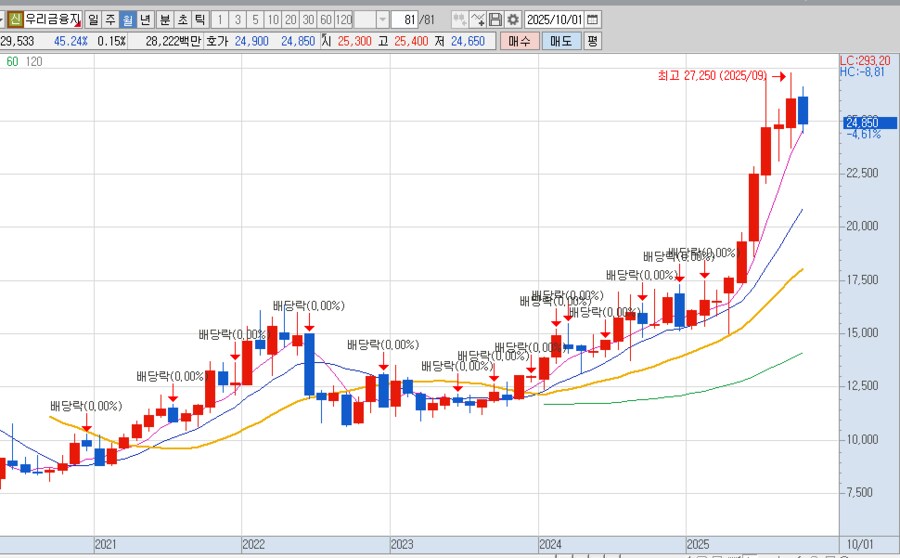Image resolution: width=900 pixels, height=558 pixels.
Task: Select the minute (분) chart tab
Action: click(x=165, y=19)
